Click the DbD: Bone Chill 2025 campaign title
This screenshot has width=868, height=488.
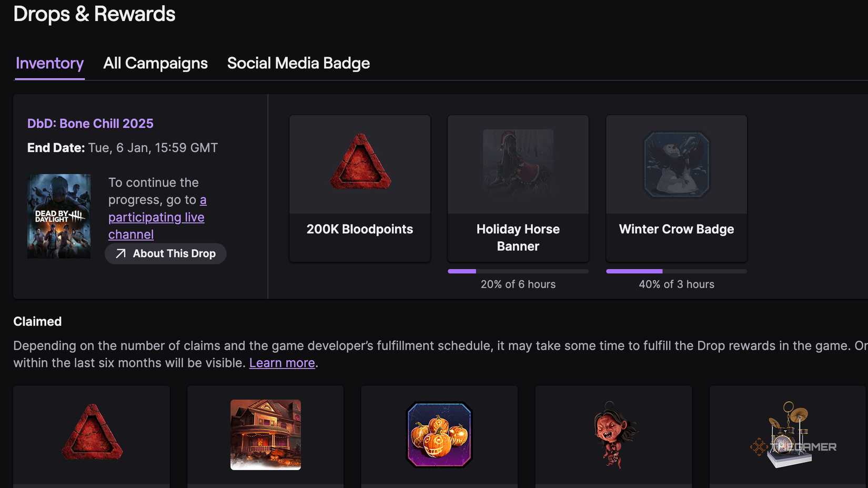90,123
